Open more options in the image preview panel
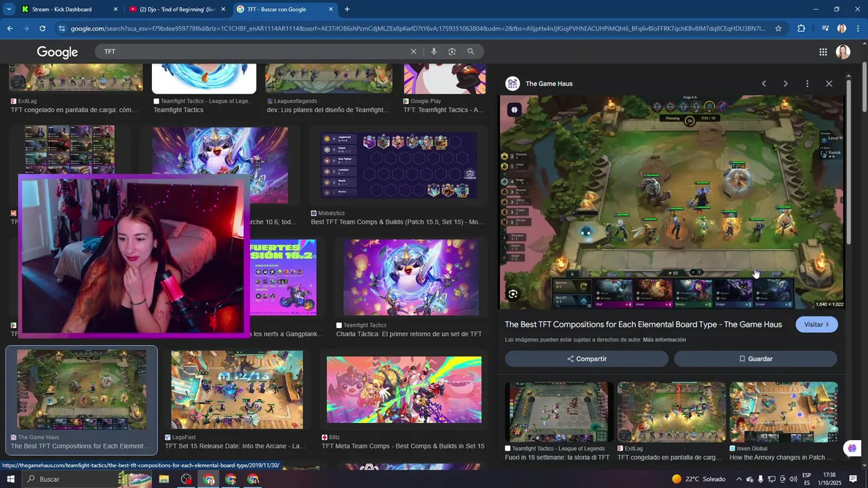 pyautogui.click(x=807, y=83)
